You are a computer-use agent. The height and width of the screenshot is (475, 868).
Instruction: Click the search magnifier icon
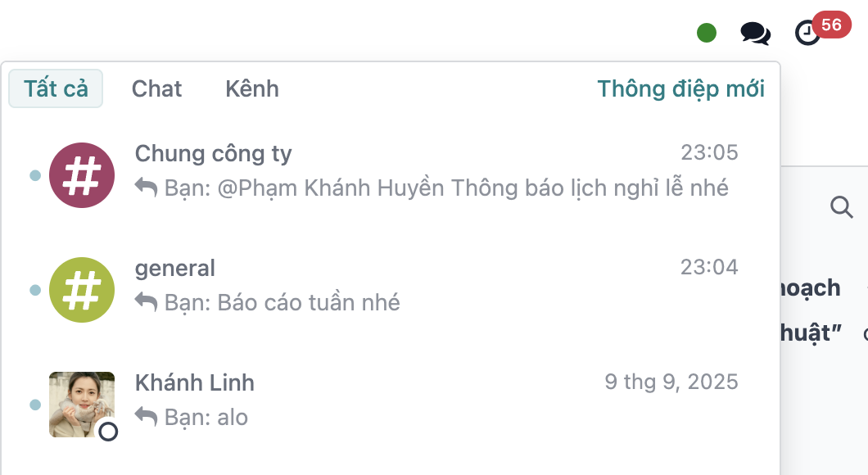coord(843,207)
